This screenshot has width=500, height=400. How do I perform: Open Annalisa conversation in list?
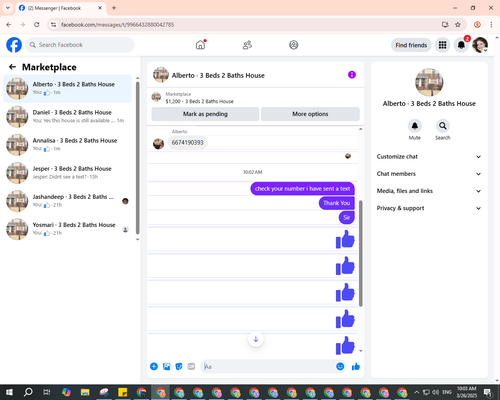[67, 145]
